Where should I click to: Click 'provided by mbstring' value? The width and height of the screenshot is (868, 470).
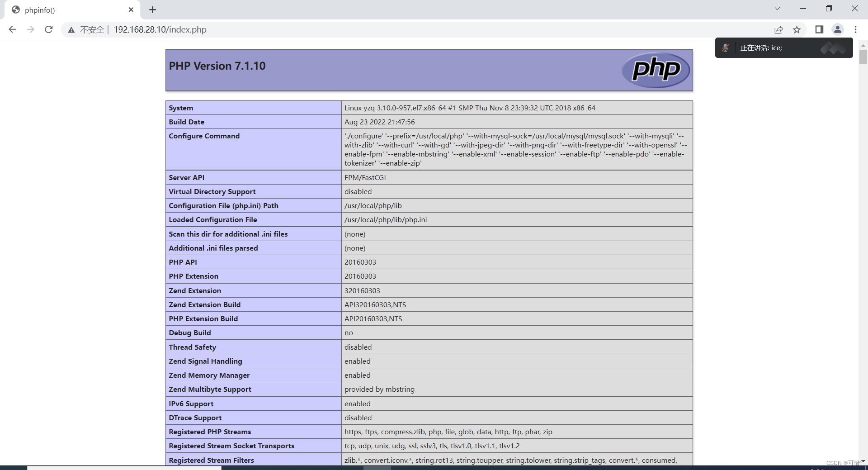379,389
